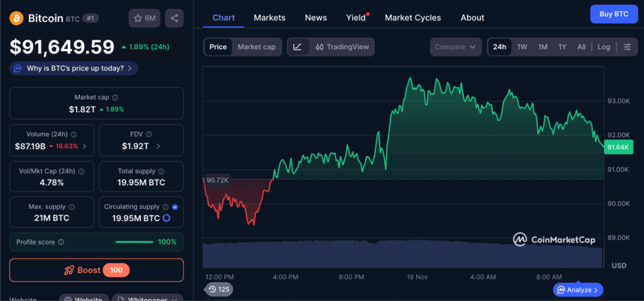Switch chart to Market cap view

click(256, 47)
